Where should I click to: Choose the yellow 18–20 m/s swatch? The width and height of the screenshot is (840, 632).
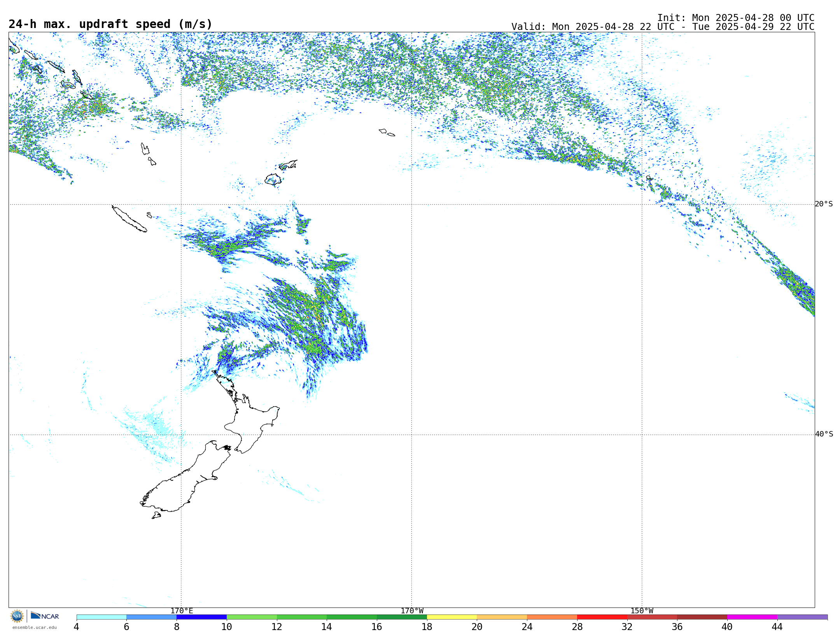click(x=452, y=617)
